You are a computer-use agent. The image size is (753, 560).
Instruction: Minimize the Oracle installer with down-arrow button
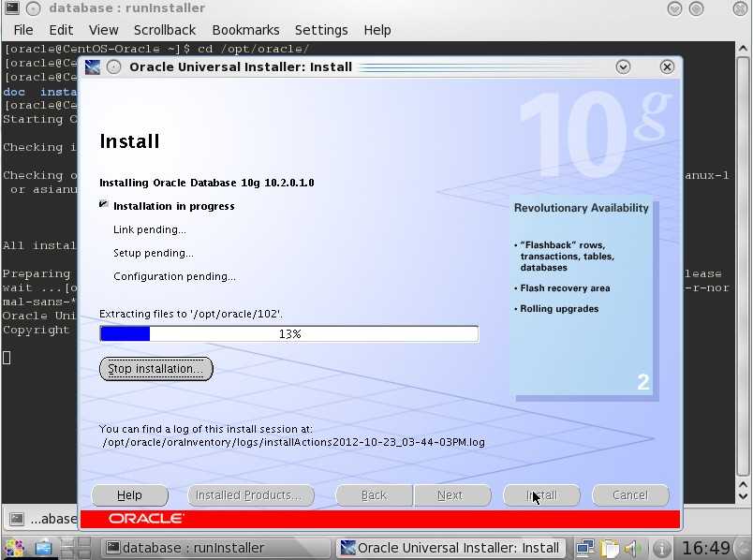[623, 67]
